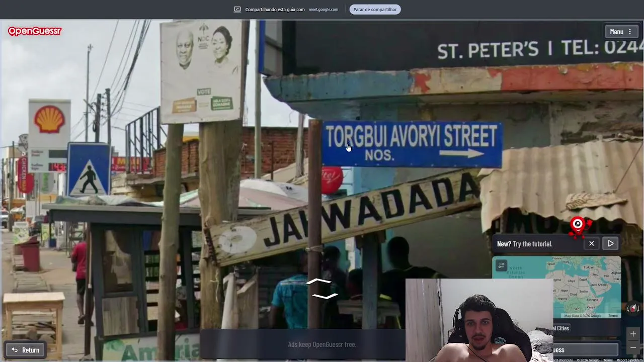Move forward using the upper street arrow
This screenshot has width=644, height=362.
point(318,282)
